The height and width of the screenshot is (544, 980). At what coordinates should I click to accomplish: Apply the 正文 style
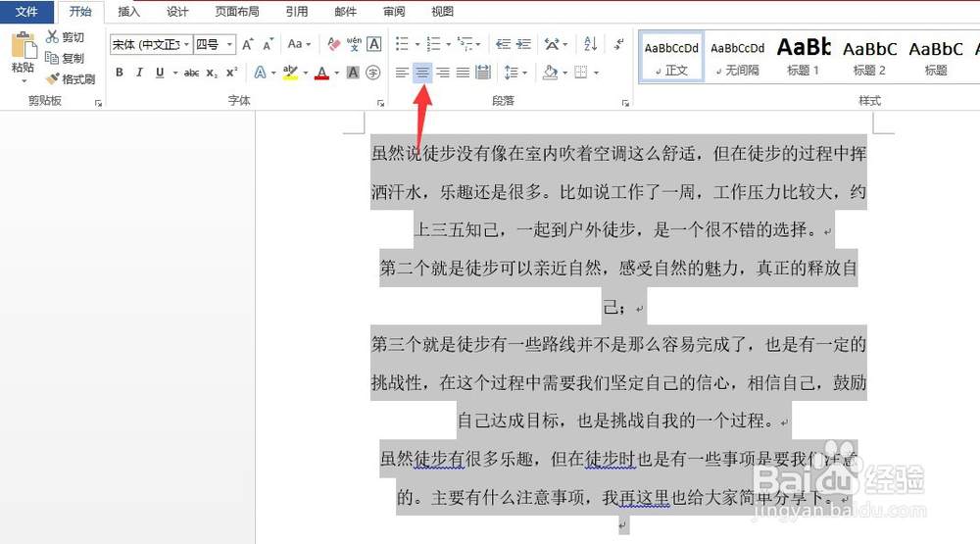tap(671, 57)
